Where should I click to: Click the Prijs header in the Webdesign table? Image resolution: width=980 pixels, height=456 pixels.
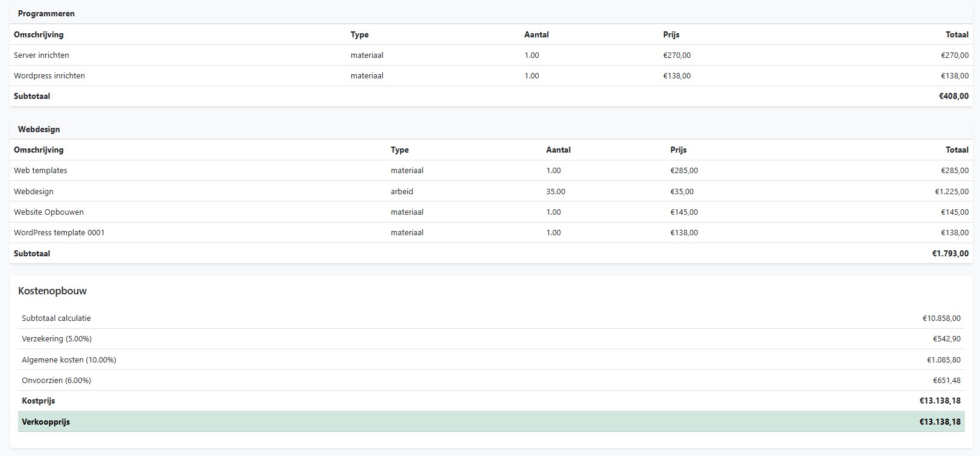(x=678, y=150)
